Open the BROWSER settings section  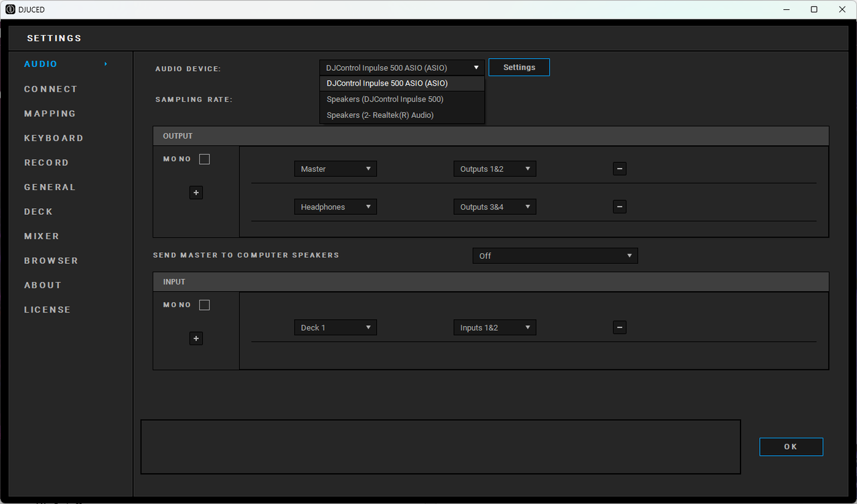[51, 260]
